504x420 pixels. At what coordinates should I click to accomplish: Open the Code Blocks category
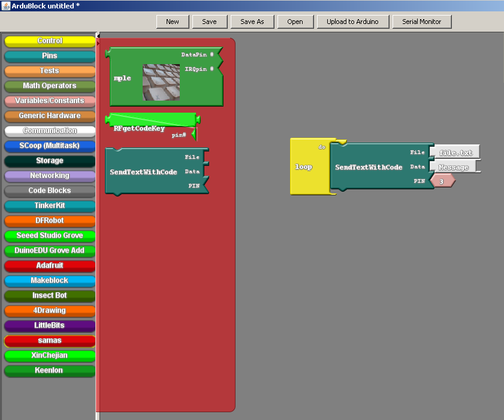pyautogui.click(x=50, y=191)
